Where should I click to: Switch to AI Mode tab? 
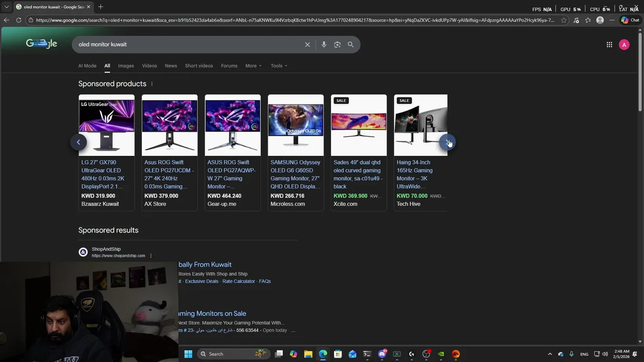[x=87, y=66]
